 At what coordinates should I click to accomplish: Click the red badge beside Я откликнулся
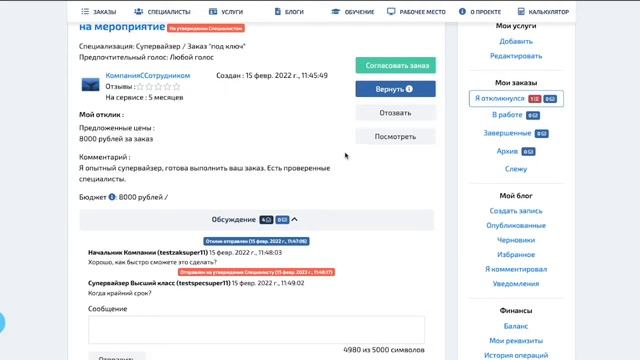tap(535, 99)
